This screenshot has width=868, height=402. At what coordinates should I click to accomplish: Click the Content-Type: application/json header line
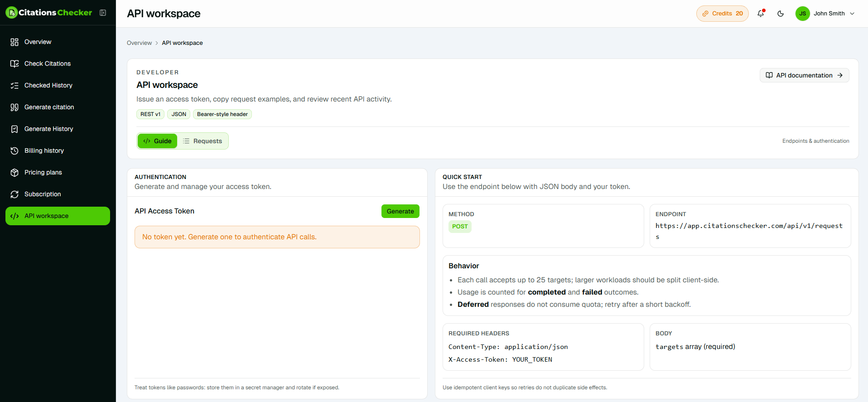(x=508, y=347)
